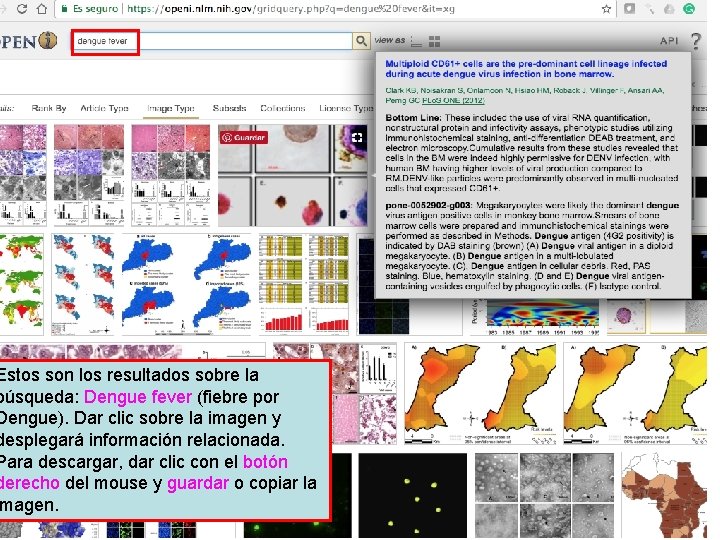Open the gray shield extension icon

click(x=630, y=9)
